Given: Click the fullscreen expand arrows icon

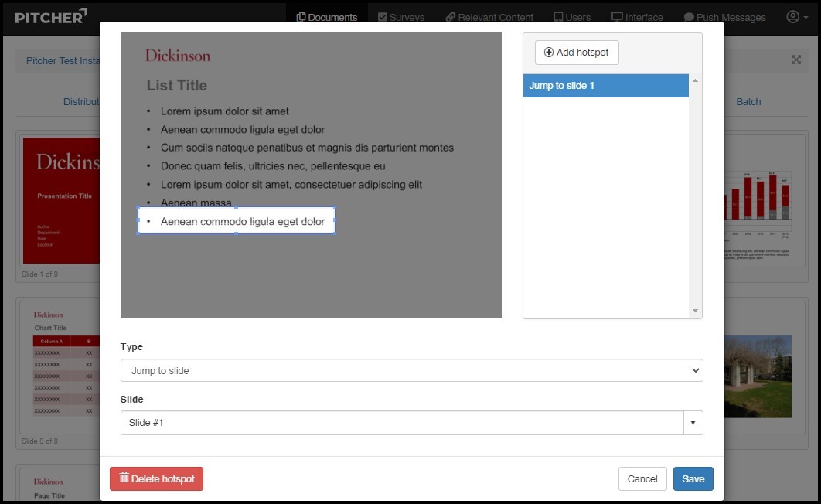Looking at the screenshot, I should [x=796, y=60].
